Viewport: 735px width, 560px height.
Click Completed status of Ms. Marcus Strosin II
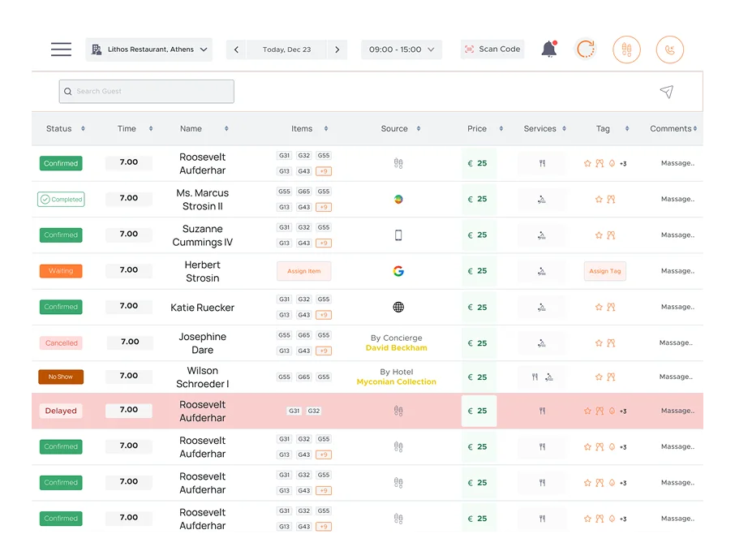pos(61,200)
